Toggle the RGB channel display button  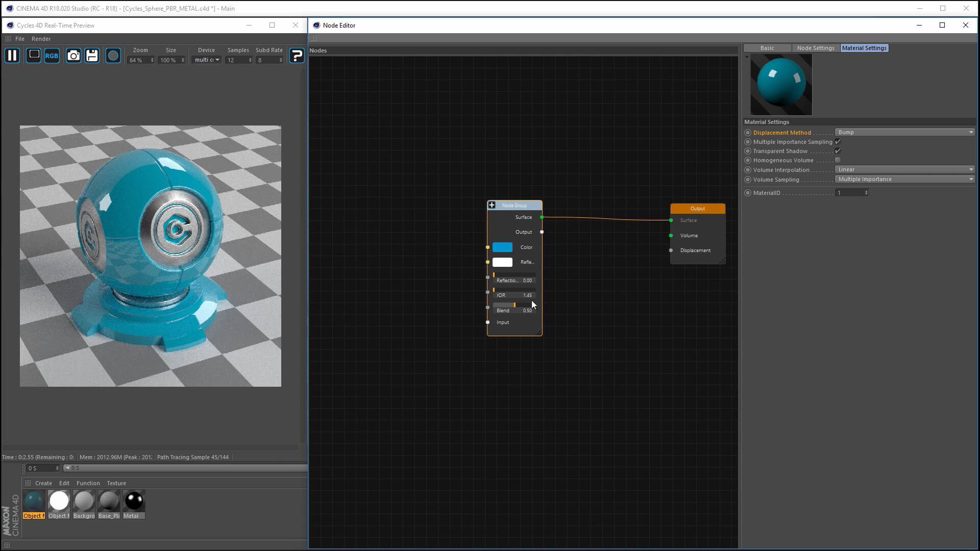[52, 56]
